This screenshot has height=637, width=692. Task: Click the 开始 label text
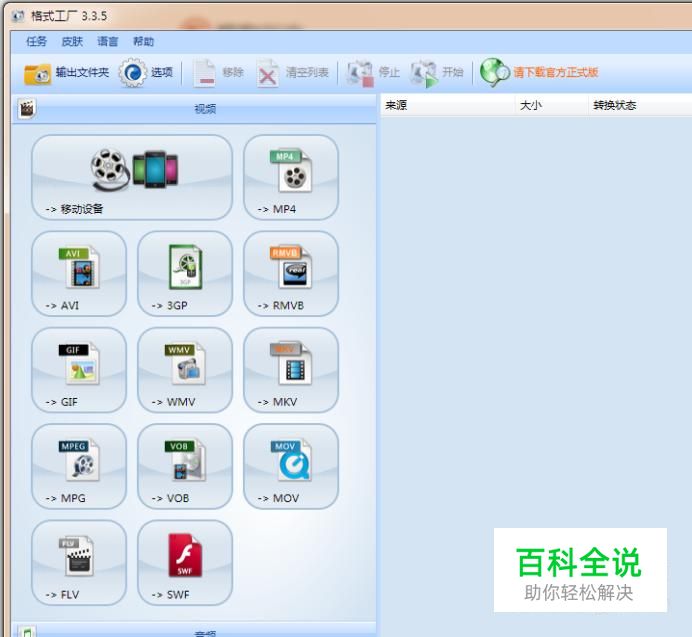click(x=452, y=72)
